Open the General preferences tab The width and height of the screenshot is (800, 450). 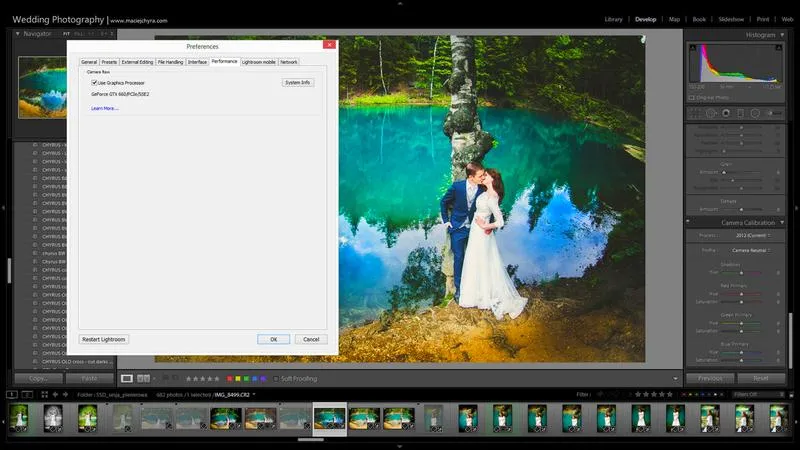(89, 62)
